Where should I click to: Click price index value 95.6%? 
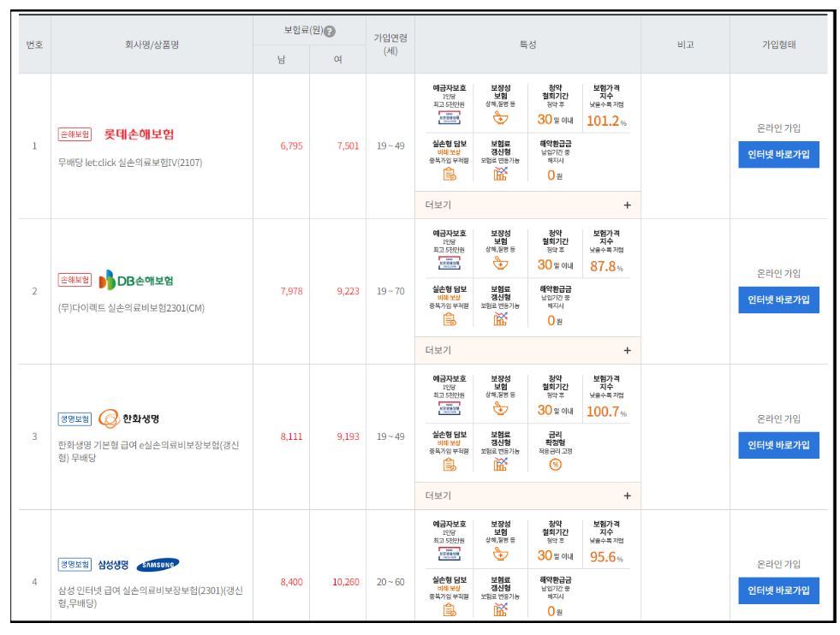tap(606, 557)
